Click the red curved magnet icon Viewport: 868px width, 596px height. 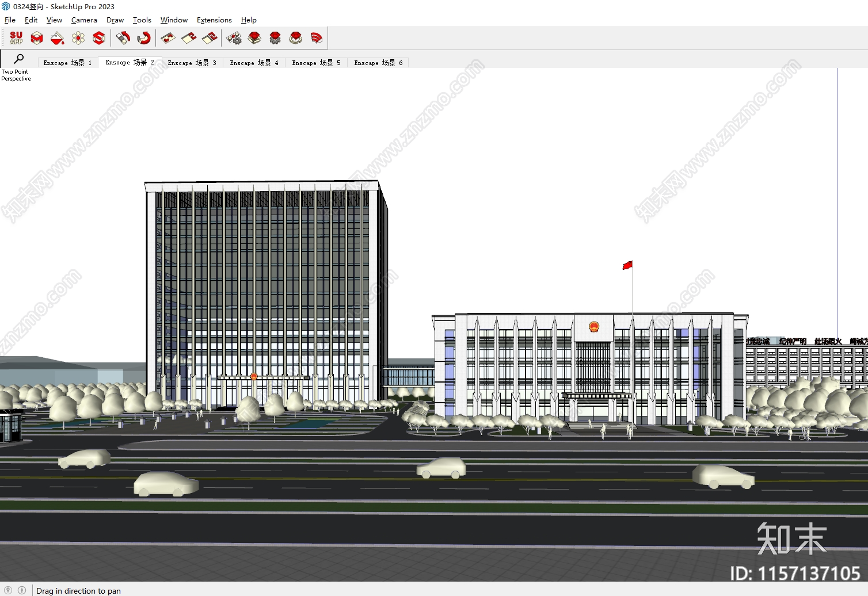144,38
